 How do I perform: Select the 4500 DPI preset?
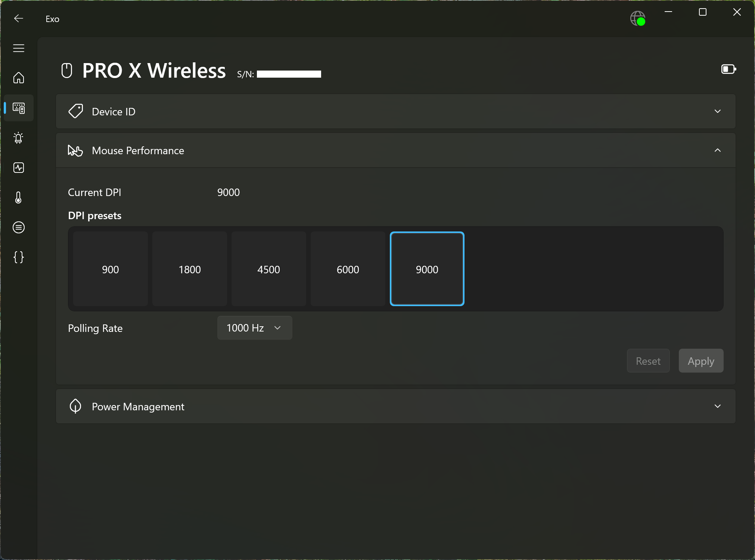[x=269, y=269]
